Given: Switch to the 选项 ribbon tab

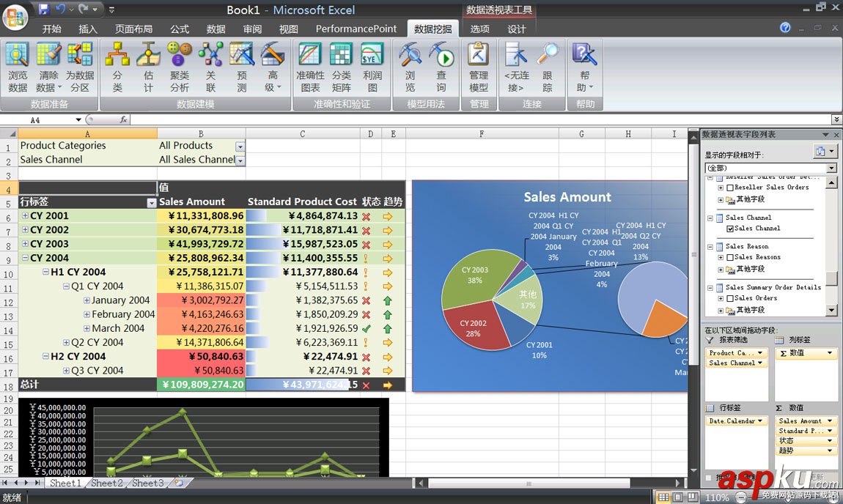Looking at the screenshot, I should pyautogui.click(x=479, y=29).
